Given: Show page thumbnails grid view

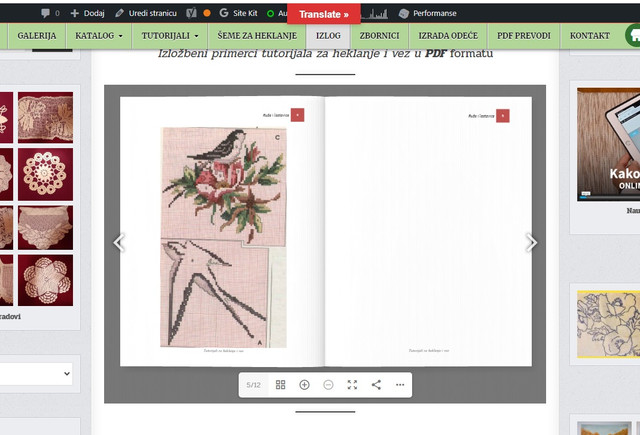Looking at the screenshot, I should click(280, 385).
